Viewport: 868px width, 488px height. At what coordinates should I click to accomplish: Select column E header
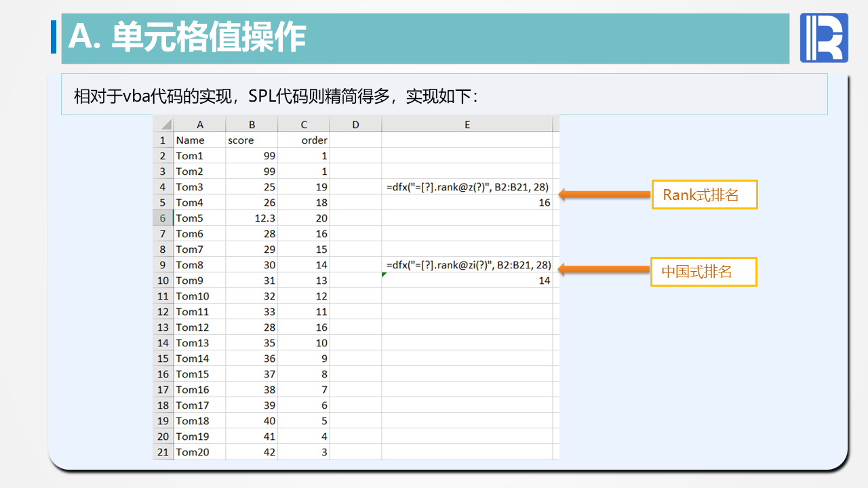[x=467, y=125]
